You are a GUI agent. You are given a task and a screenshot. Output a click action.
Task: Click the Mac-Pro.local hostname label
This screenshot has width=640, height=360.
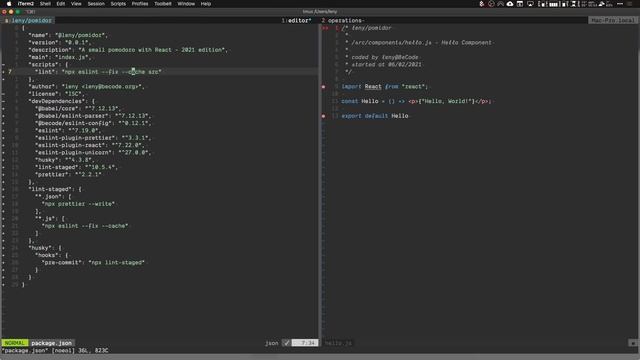[613, 20]
